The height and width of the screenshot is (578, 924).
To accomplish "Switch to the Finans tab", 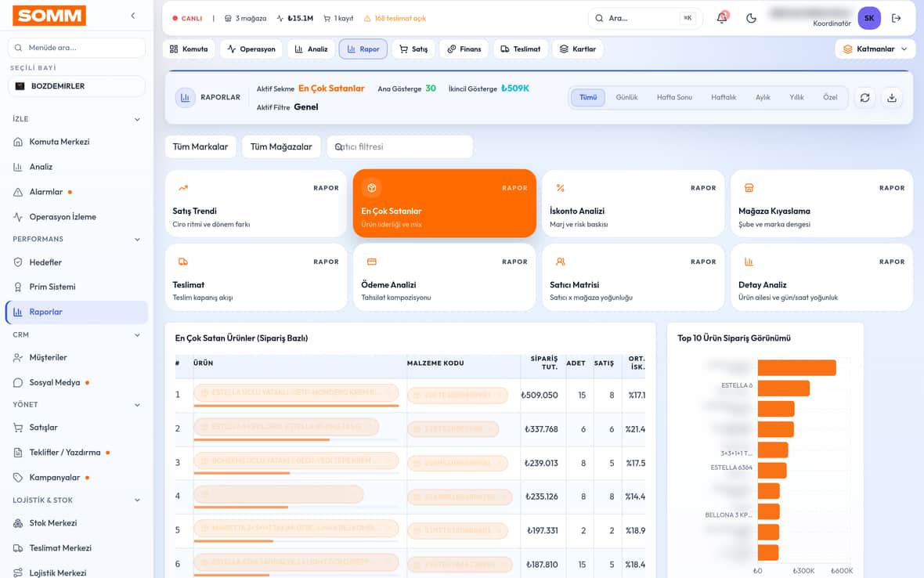I will pyautogui.click(x=464, y=49).
